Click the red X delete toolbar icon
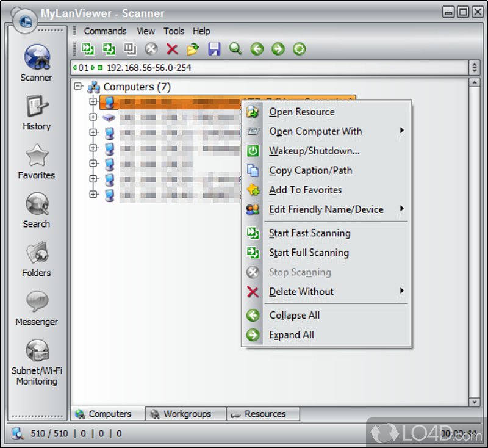 click(172, 49)
